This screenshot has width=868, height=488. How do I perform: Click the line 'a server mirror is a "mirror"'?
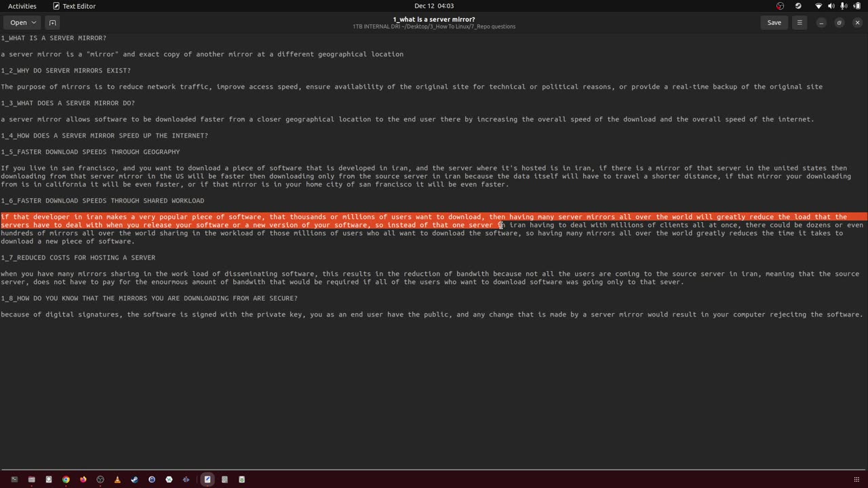[x=202, y=54]
